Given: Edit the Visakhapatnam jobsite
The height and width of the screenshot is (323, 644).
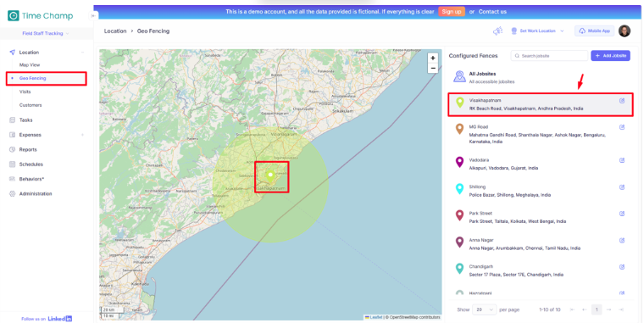Looking at the screenshot, I should [622, 101].
